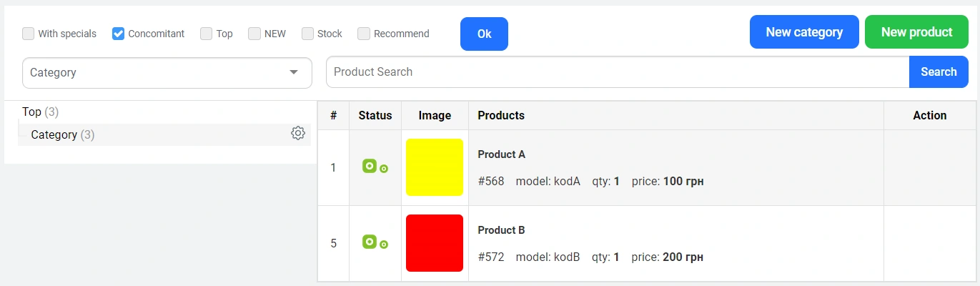This screenshot has width=980, height=286.
Task: Toggle the Top filter checkbox
Action: (207, 34)
